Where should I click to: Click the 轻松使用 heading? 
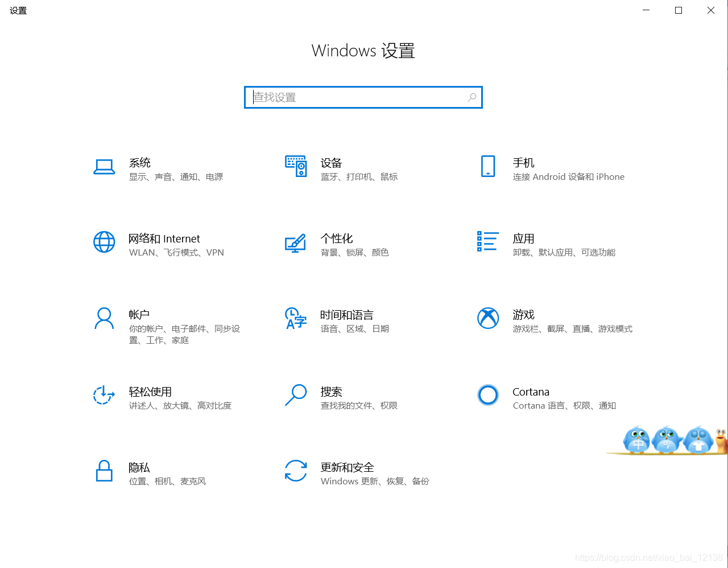tap(150, 392)
